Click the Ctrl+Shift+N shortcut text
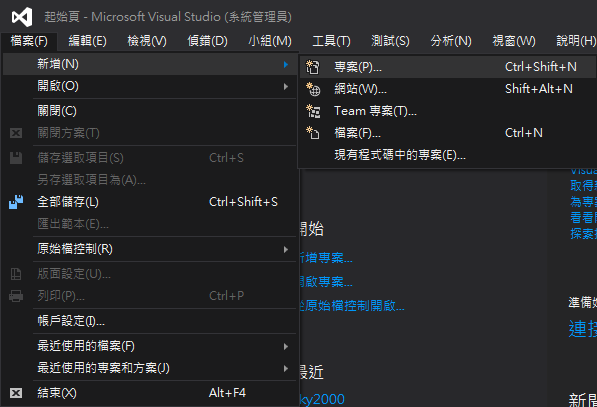 (541, 67)
